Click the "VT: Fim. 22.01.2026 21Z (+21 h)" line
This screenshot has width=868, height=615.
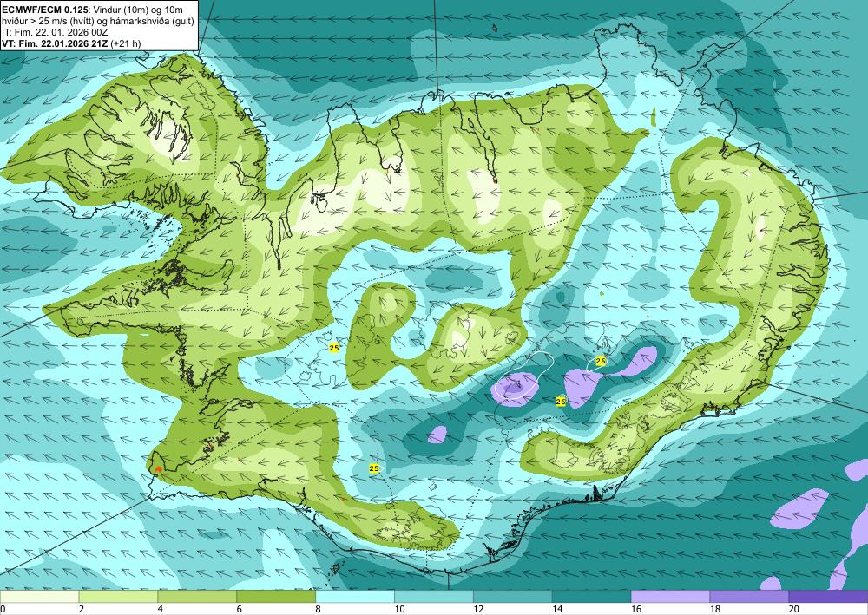tap(71, 43)
